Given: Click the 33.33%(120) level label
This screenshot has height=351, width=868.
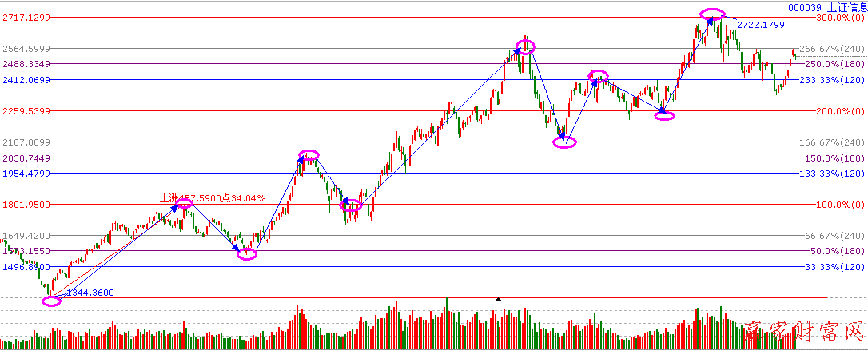Looking at the screenshot, I should tap(834, 267).
